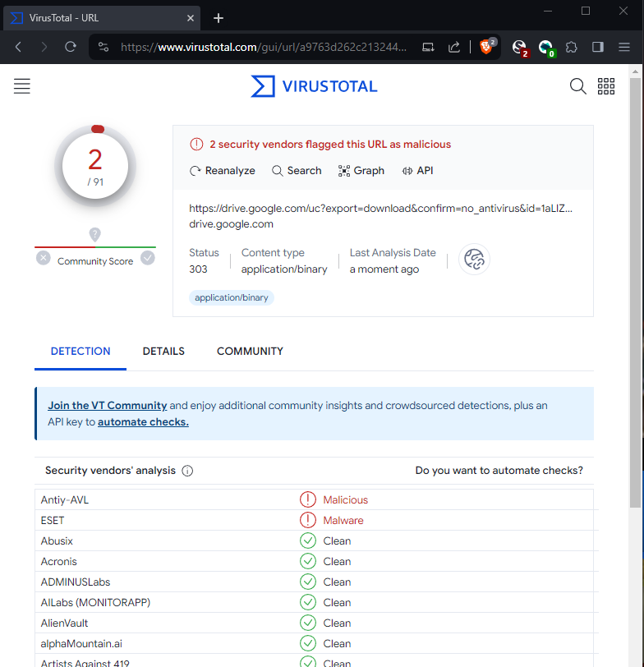644x667 pixels.
Task: Click the 2 / 91 detection score circle
Action: [95, 166]
